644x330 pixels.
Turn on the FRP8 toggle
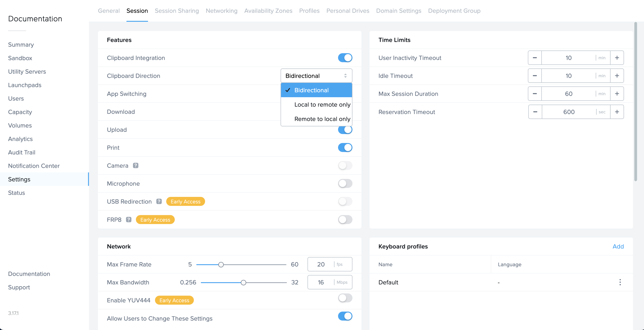click(x=345, y=220)
